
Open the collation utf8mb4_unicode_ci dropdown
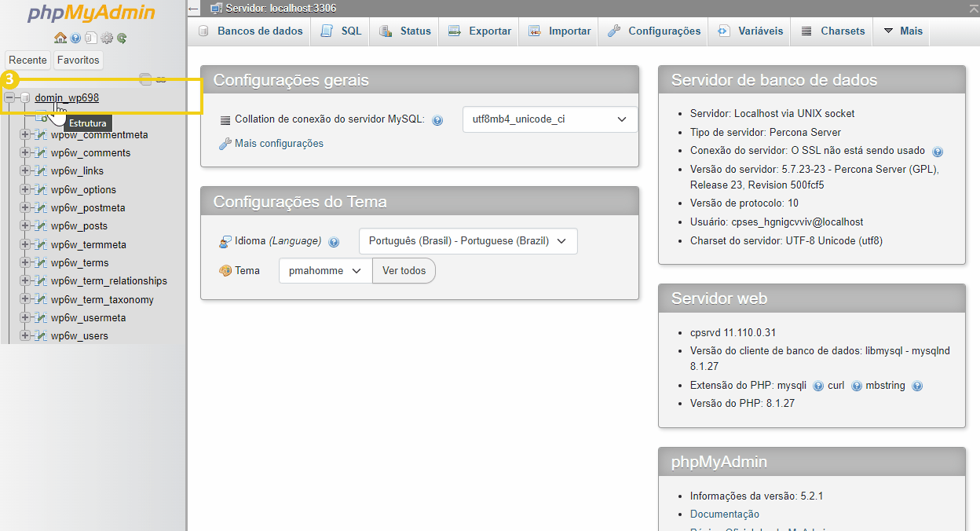pos(550,119)
